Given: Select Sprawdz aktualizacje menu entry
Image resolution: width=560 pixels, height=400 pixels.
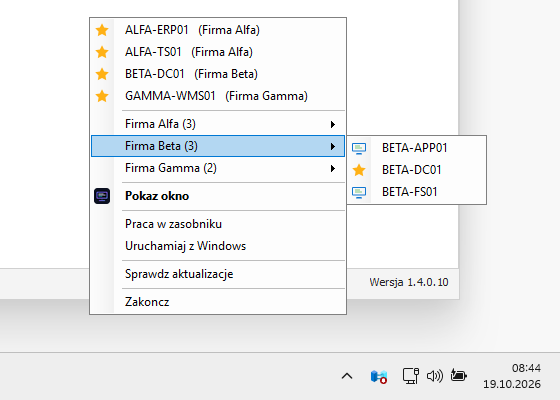Looking at the screenshot, I should 218,274.
